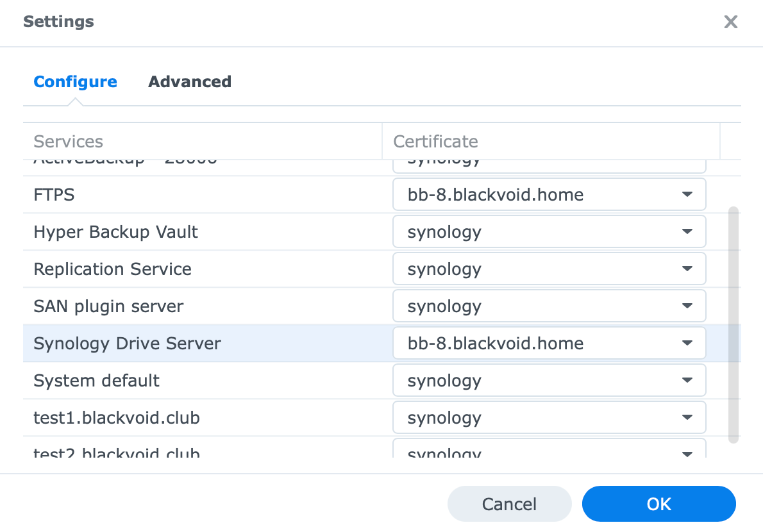Click the Cancel button

click(x=510, y=504)
